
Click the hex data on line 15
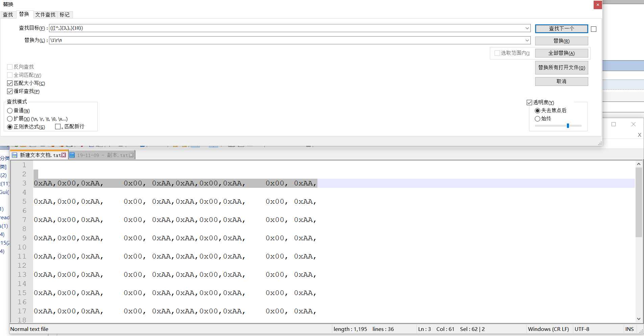pos(175,293)
